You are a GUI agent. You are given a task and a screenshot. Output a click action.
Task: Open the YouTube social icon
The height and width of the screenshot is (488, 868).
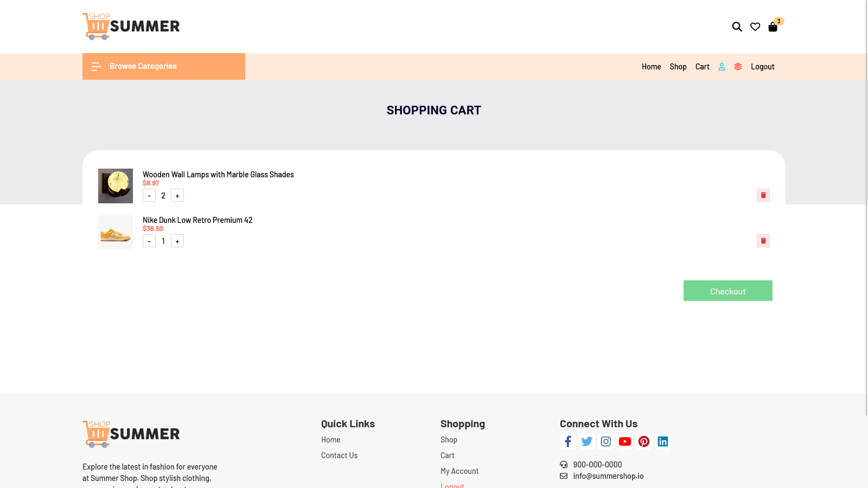coord(625,442)
